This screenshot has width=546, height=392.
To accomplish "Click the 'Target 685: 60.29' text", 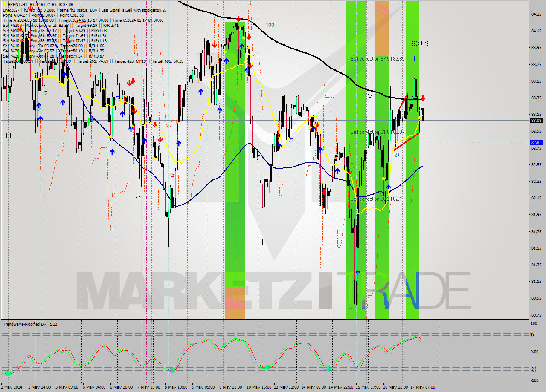I will 168,61.
